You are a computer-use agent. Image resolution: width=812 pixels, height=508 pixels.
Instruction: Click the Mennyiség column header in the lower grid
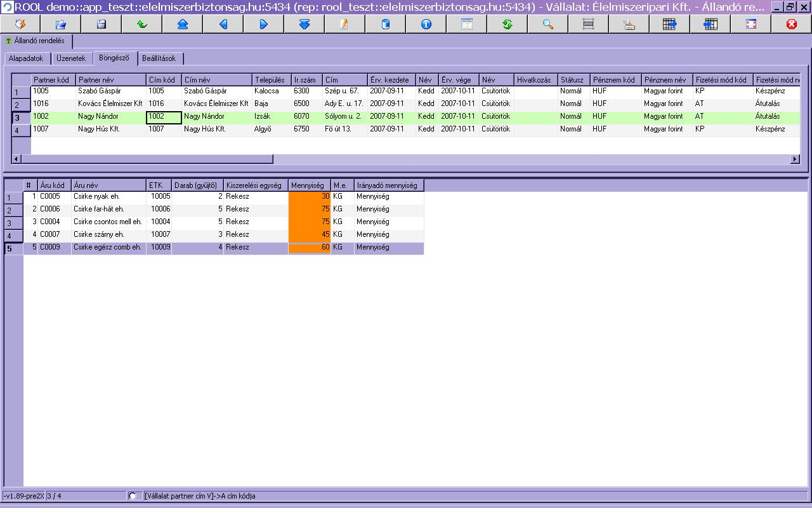click(310, 185)
